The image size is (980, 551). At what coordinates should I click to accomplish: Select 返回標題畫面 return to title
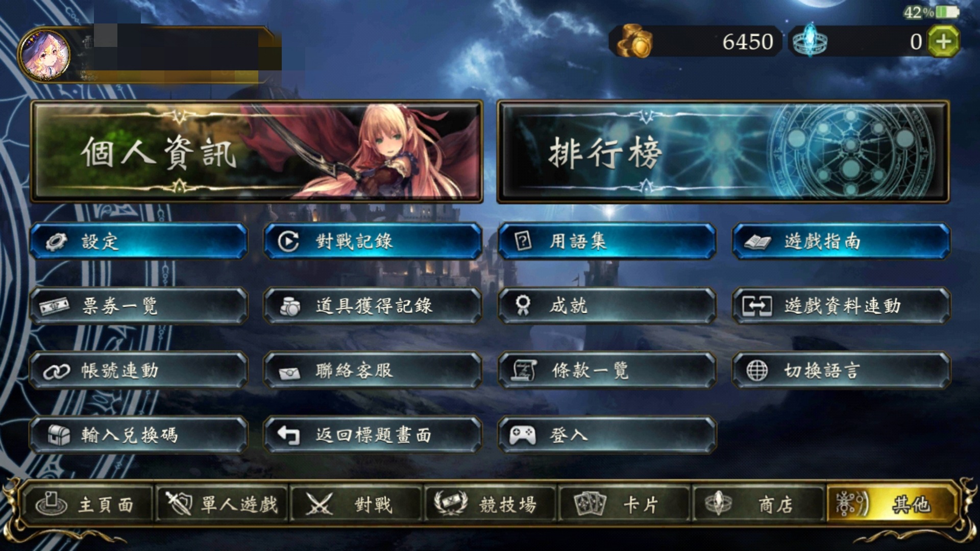[373, 435]
